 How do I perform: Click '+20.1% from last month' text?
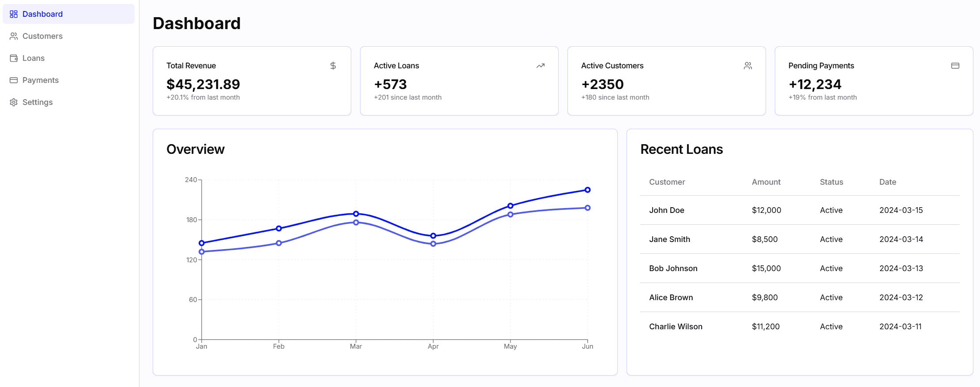[203, 97]
